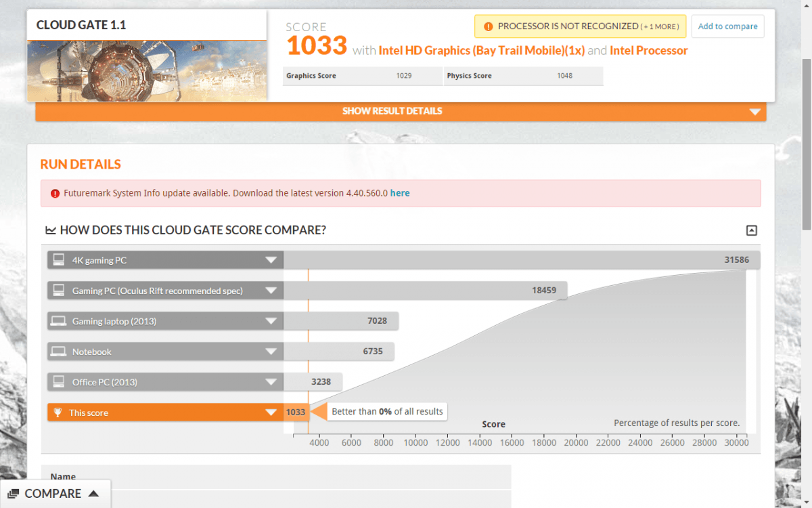Click the Physics Score value 1048
The image size is (812, 508).
(564, 76)
